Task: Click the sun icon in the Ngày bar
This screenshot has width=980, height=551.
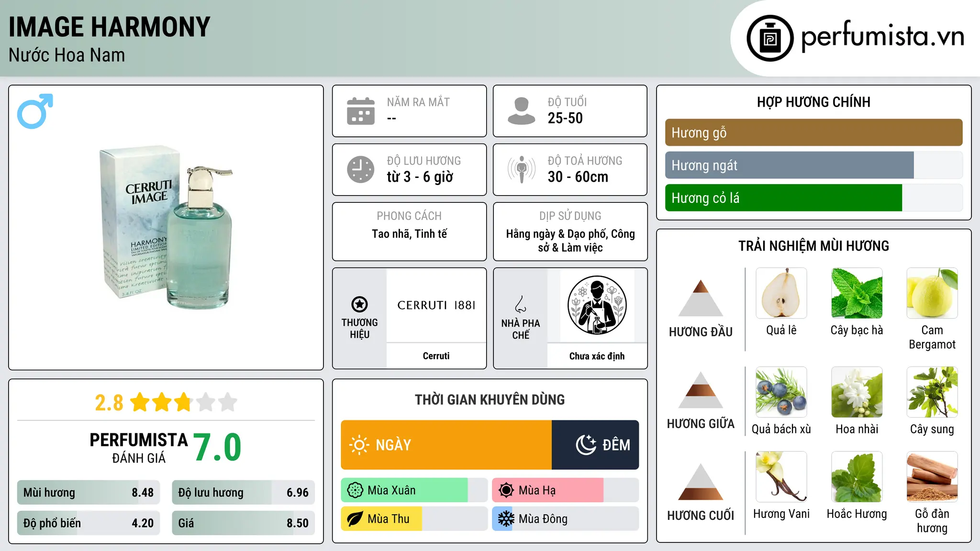Action: pos(359,445)
